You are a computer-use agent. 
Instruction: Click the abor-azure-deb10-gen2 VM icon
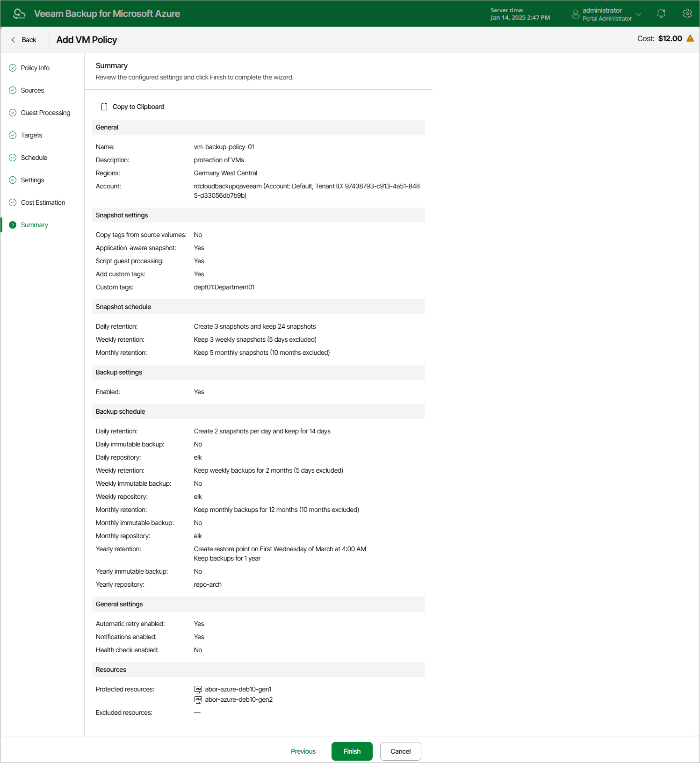click(x=198, y=699)
